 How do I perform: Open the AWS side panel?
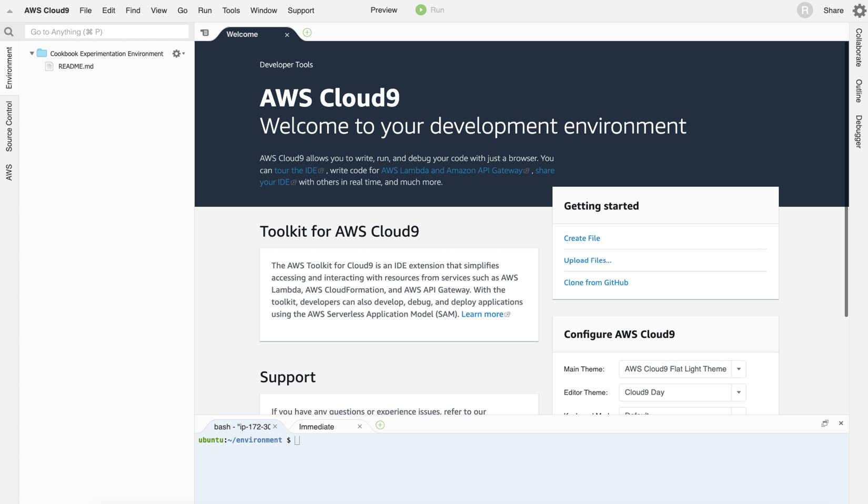coord(9,172)
